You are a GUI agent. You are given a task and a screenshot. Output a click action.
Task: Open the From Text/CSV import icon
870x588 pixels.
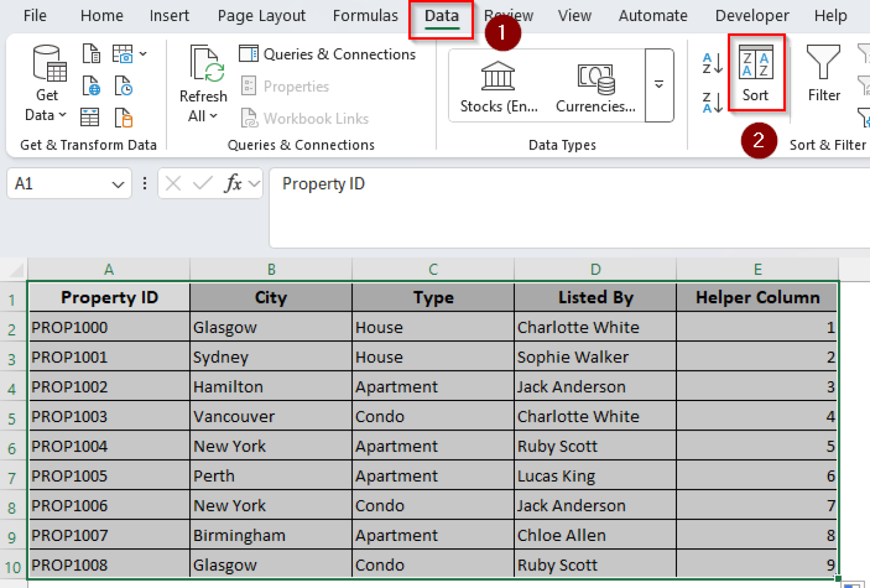click(x=91, y=53)
